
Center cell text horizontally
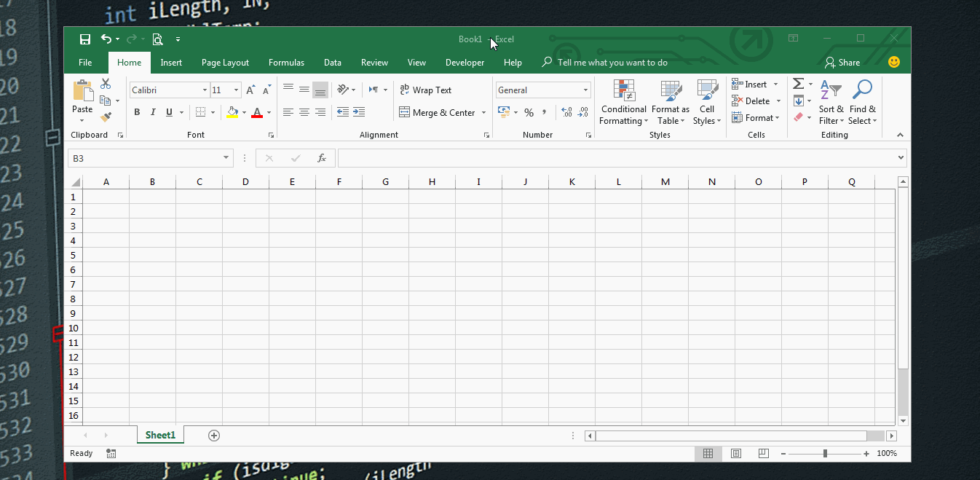tap(304, 112)
